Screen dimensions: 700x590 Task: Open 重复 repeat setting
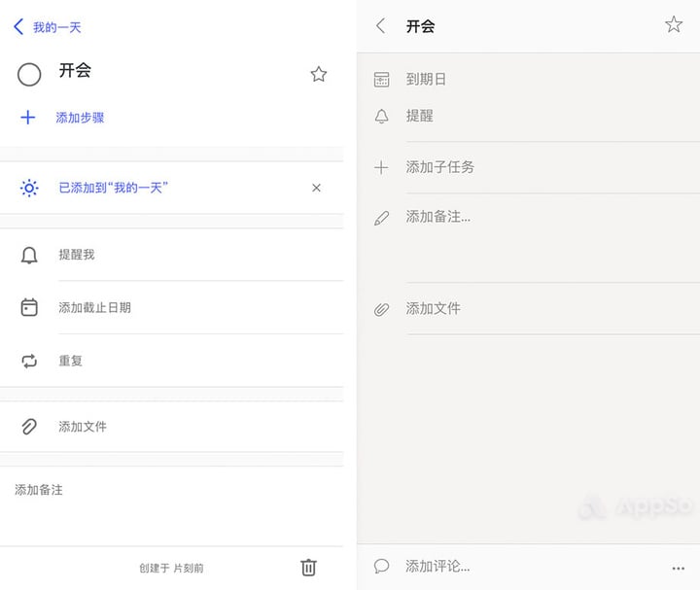71,361
